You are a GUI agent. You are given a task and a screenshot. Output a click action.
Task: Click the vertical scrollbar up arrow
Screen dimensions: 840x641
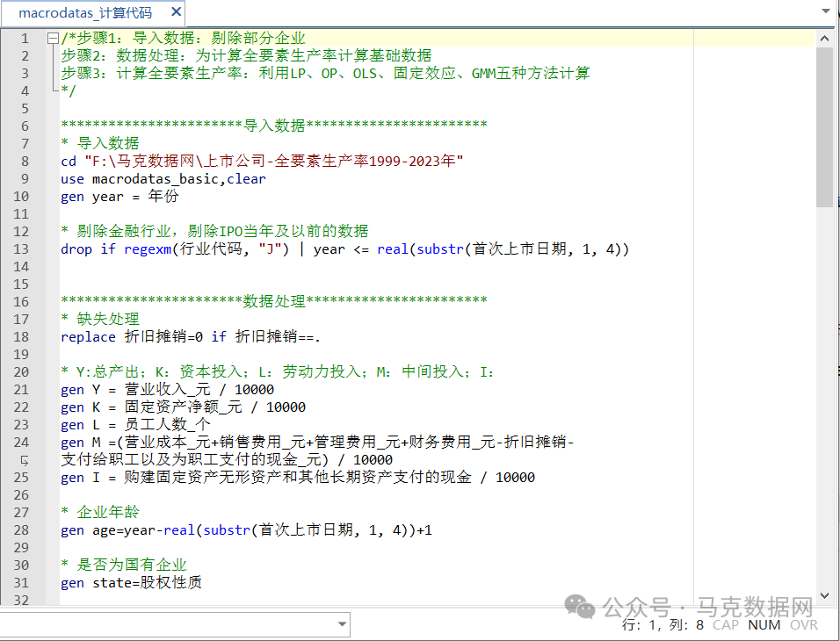[x=824, y=39]
